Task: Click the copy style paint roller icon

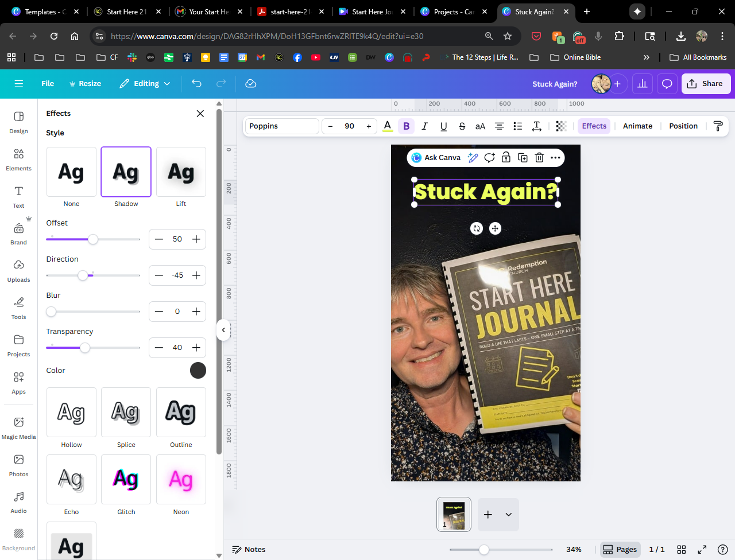Action: point(718,126)
